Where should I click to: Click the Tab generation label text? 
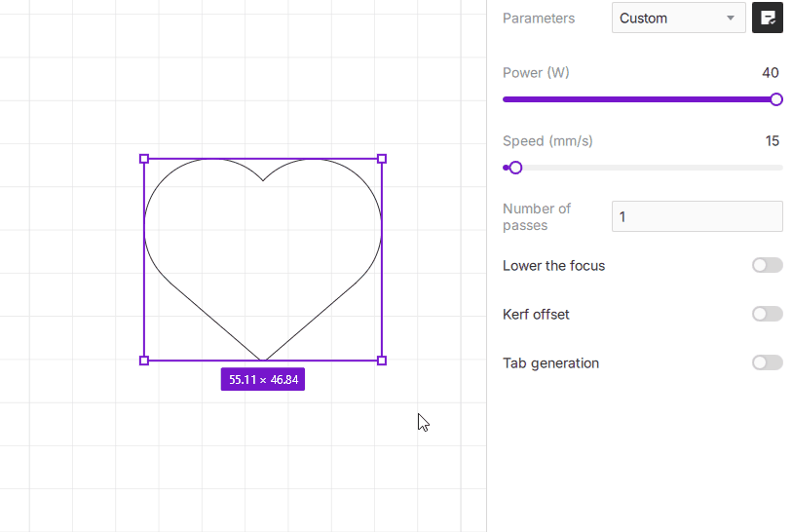coord(550,363)
